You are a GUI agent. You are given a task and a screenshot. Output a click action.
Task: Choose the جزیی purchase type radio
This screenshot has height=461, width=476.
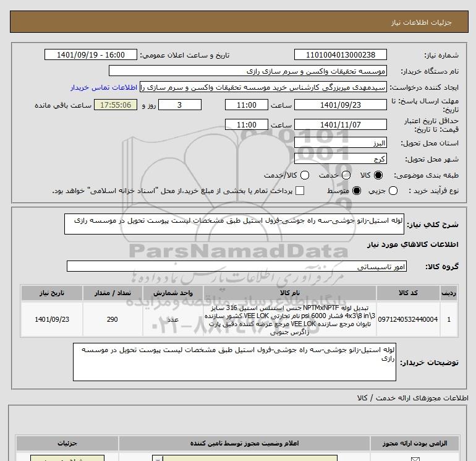[x=393, y=191]
